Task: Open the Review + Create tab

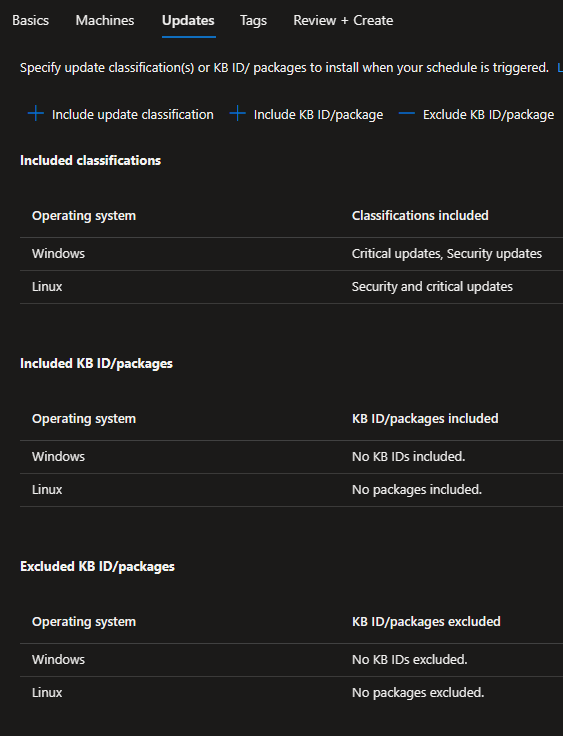Action: coord(343,21)
